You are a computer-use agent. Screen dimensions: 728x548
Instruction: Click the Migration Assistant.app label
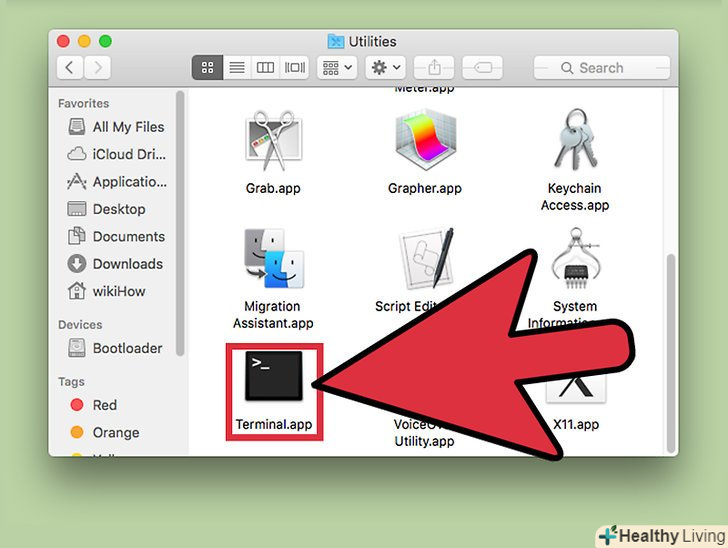click(273, 314)
